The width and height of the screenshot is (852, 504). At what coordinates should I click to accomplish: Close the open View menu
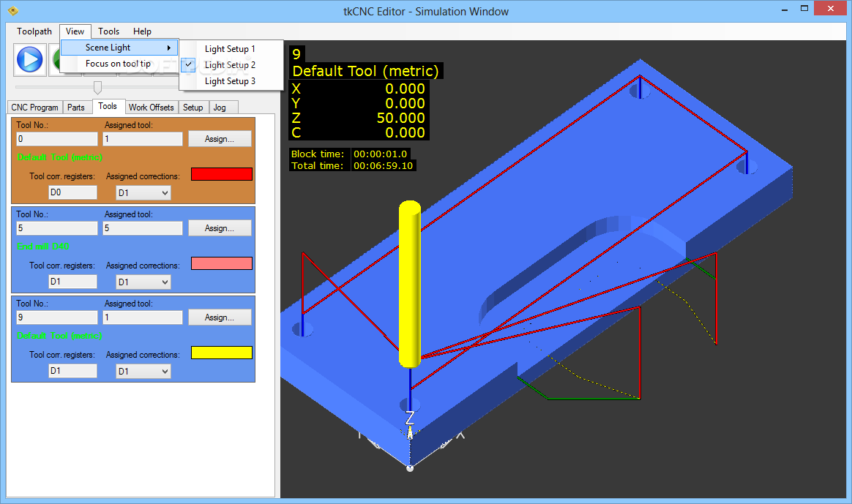[75, 31]
